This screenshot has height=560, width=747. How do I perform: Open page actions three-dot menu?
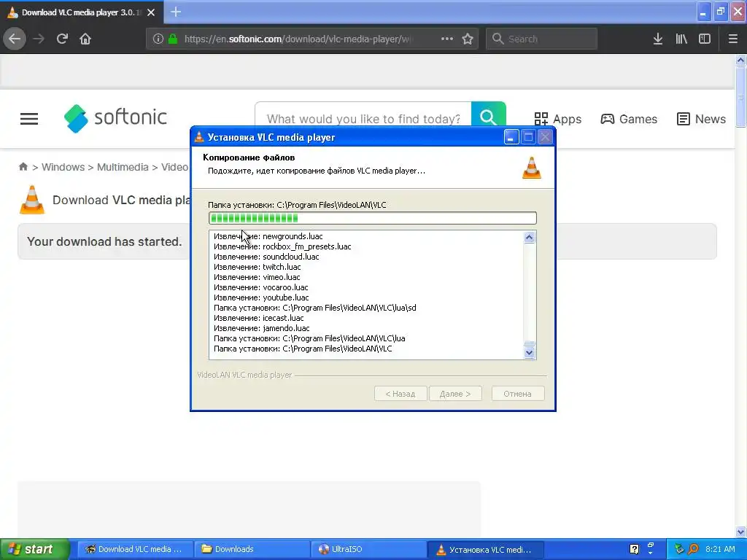point(447,39)
